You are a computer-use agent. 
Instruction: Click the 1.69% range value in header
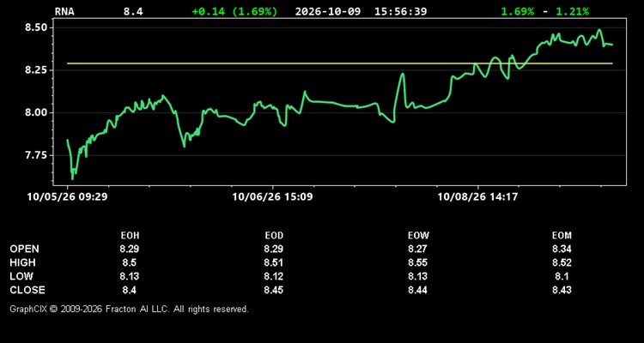point(518,11)
